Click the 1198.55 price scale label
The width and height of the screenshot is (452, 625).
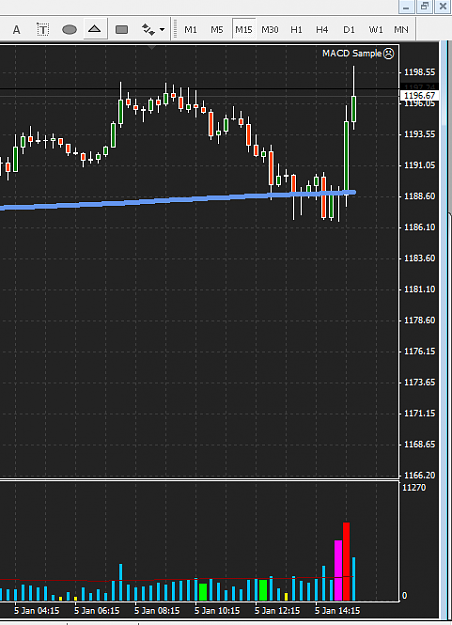pos(420,72)
